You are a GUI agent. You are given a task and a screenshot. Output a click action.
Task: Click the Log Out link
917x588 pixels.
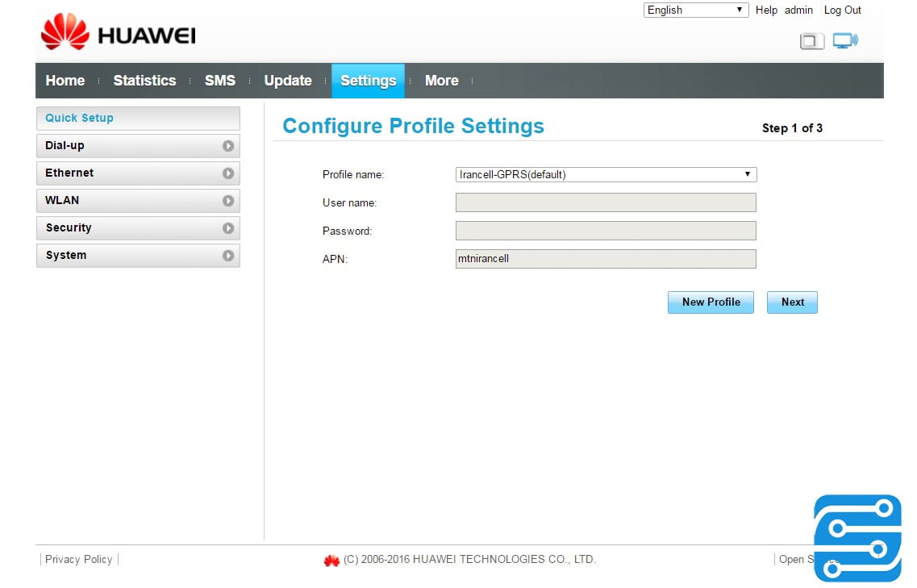point(842,10)
